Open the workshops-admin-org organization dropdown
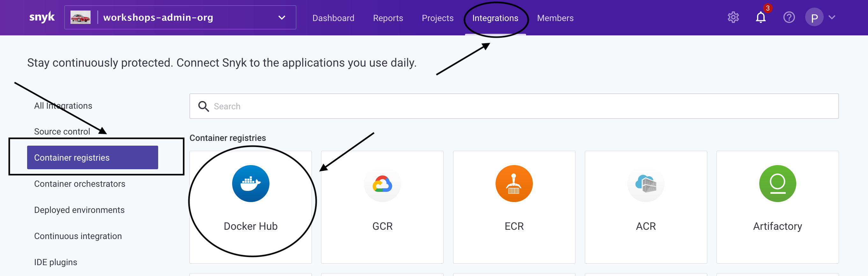Image resolution: width=868 pixels, height=276 pixels. (180, 18)
